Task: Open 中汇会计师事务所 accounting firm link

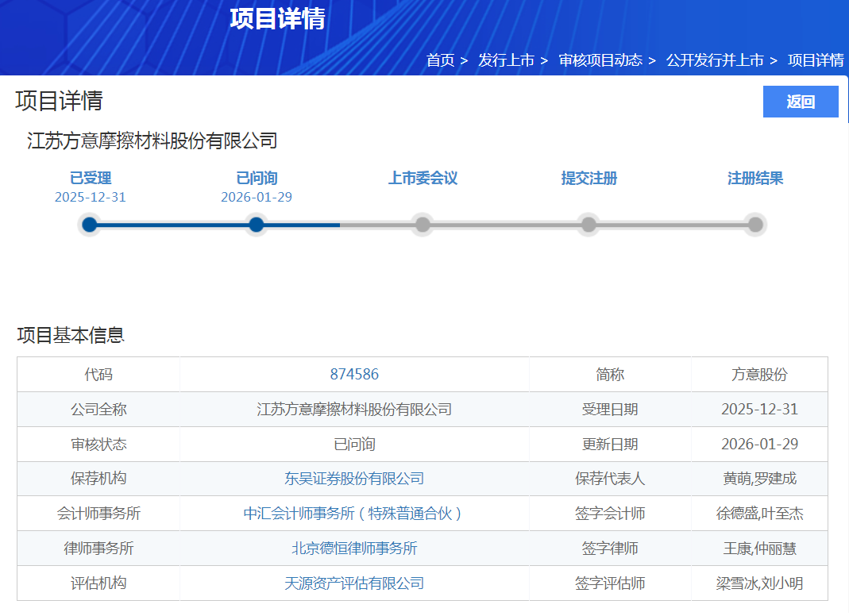Action: pos(354,514)
